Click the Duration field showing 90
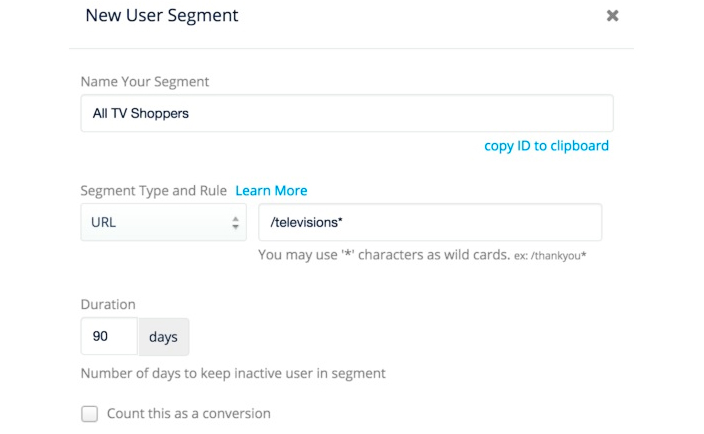704x434 pixels. point(109,337)
